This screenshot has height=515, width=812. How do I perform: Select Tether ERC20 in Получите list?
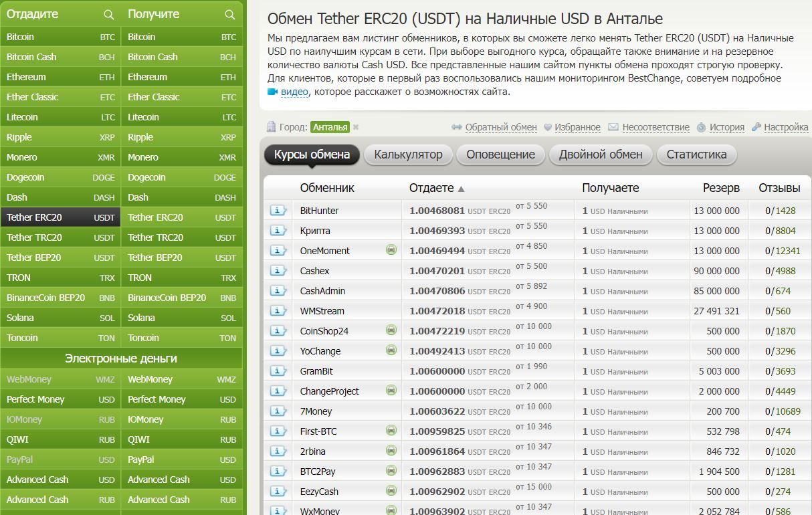181,217
